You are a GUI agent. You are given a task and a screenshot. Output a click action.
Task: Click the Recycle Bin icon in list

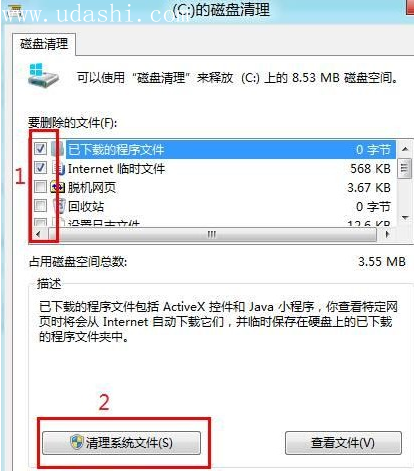pos(59,206)
